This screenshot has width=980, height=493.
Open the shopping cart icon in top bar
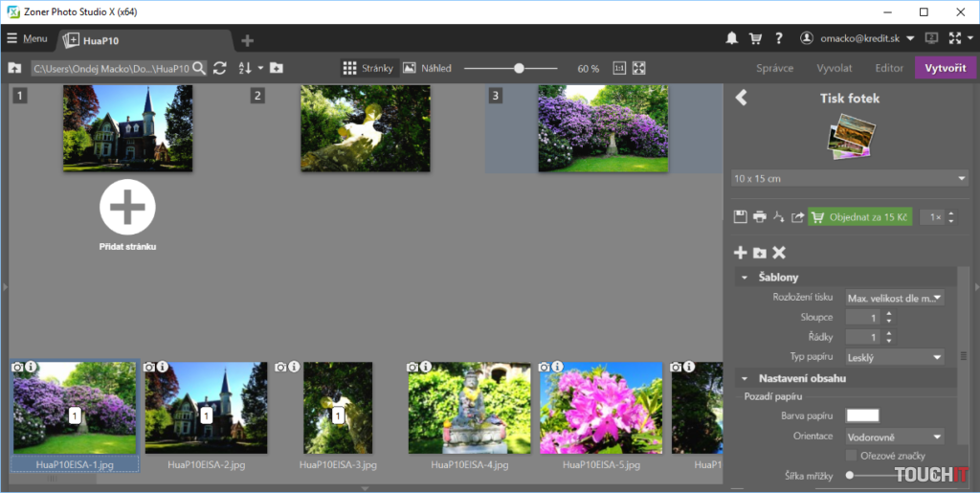pos(755,39)
